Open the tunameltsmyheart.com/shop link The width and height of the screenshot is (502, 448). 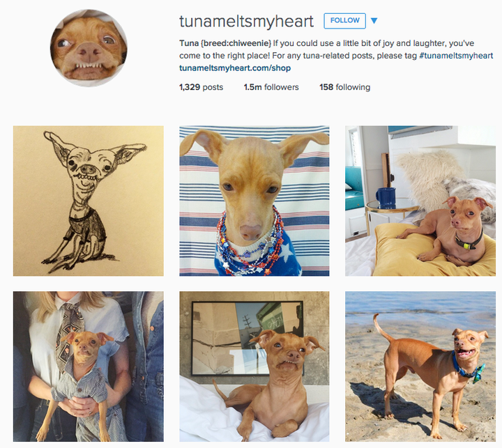tap(235, 68)
